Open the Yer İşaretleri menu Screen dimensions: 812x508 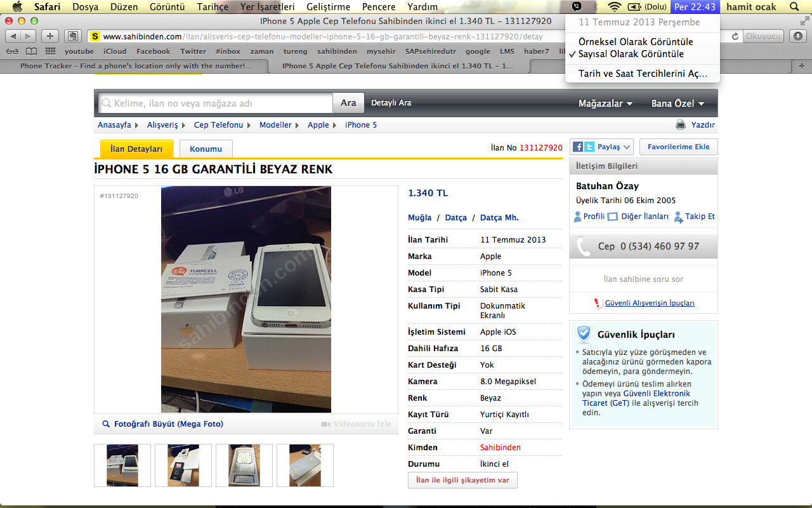268,7
